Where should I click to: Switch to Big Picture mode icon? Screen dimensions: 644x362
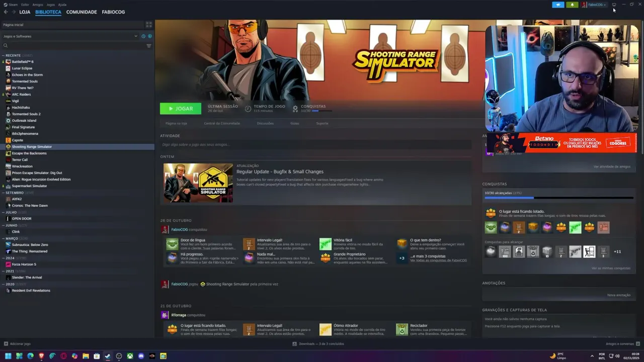click(614, 5)
